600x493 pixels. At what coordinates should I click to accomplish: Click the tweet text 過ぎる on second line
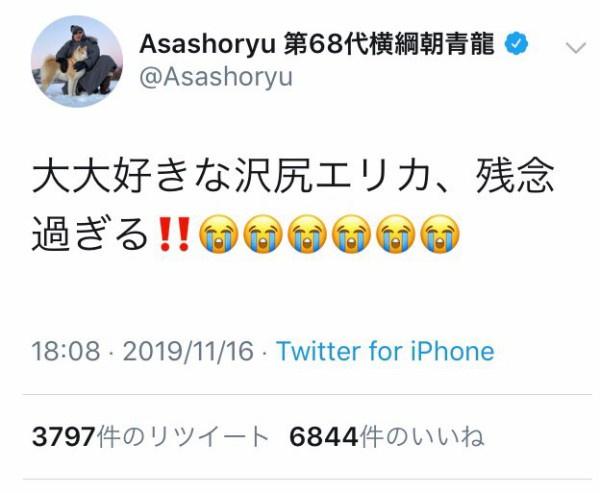click(90, 234)
